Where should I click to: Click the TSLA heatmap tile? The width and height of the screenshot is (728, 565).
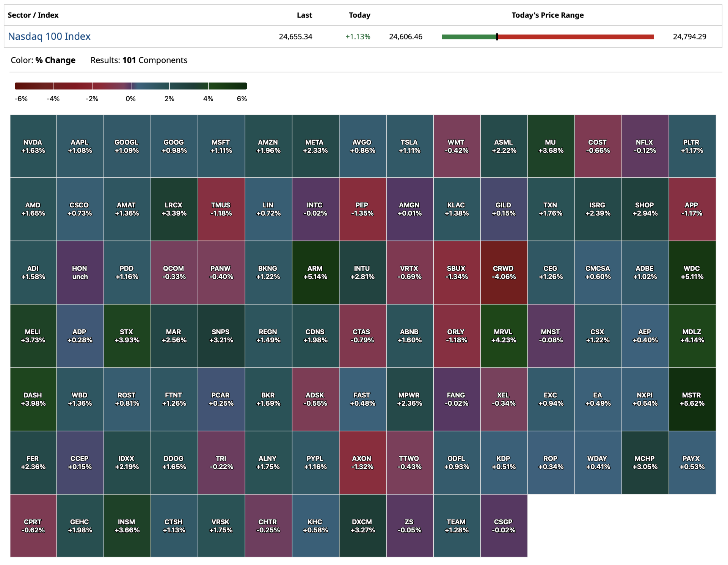(x=409, y=146)
